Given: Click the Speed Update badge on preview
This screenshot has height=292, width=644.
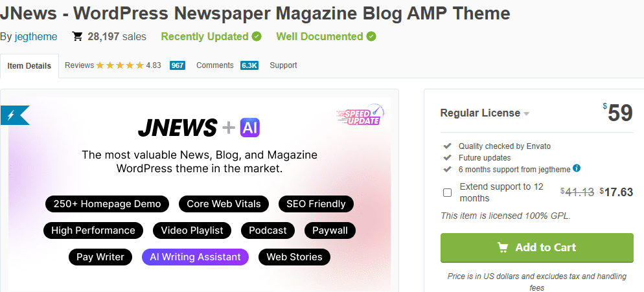Looking at the screenshot, I should point(360,115).
